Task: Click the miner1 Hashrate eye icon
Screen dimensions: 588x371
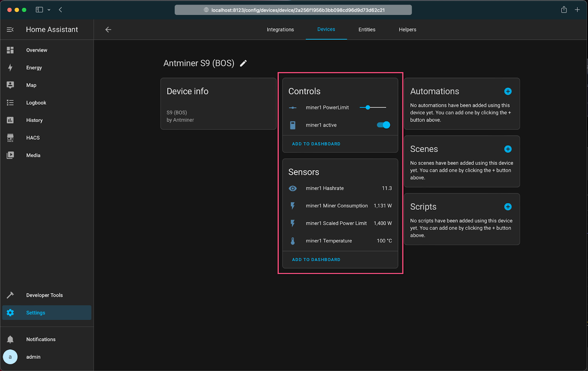Action: click(293, 188)
